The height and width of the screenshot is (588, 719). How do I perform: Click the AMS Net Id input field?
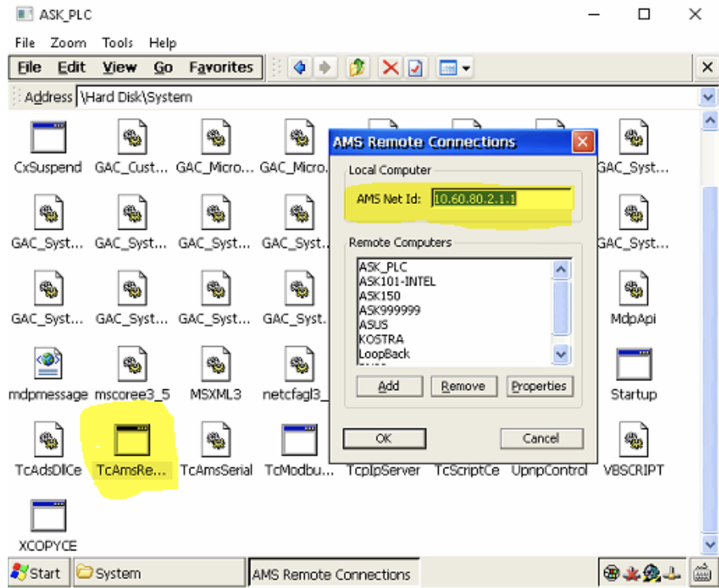point(501,199)
